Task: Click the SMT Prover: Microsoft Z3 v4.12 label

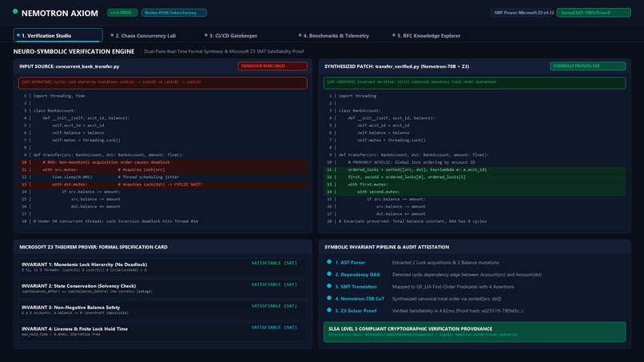Action: (x=523, y=13)
